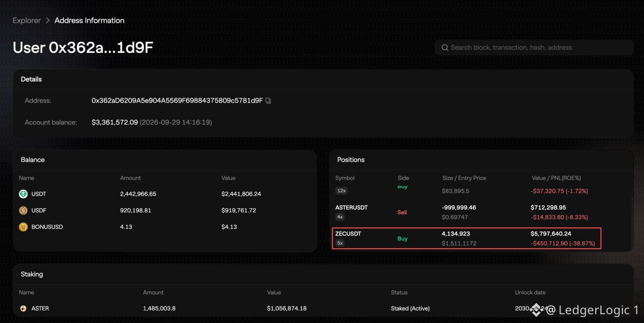Click the Staked (Active) status
The width and height of the screenshot is (644, 323).
410,308
